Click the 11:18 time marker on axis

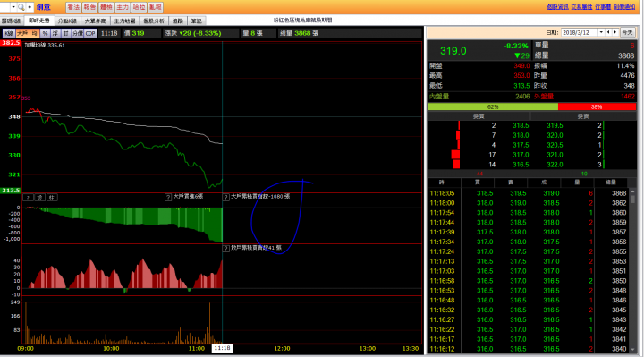[x=222, y=348]
